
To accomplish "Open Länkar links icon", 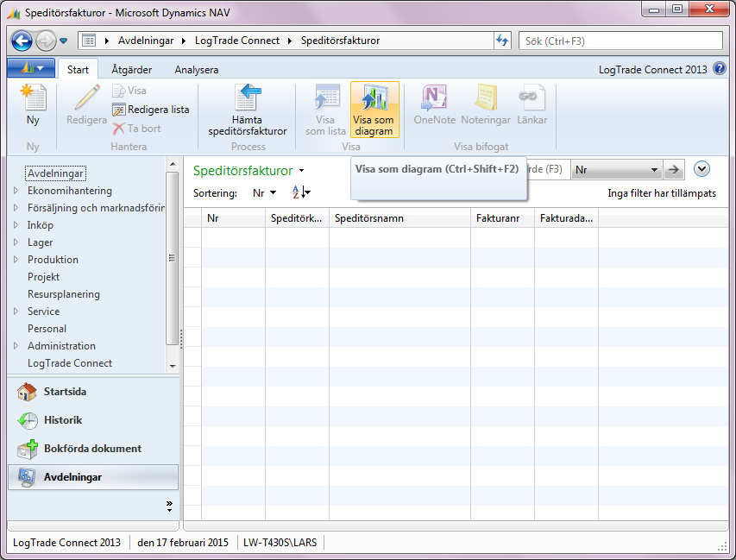I will [x=532, y=98].
